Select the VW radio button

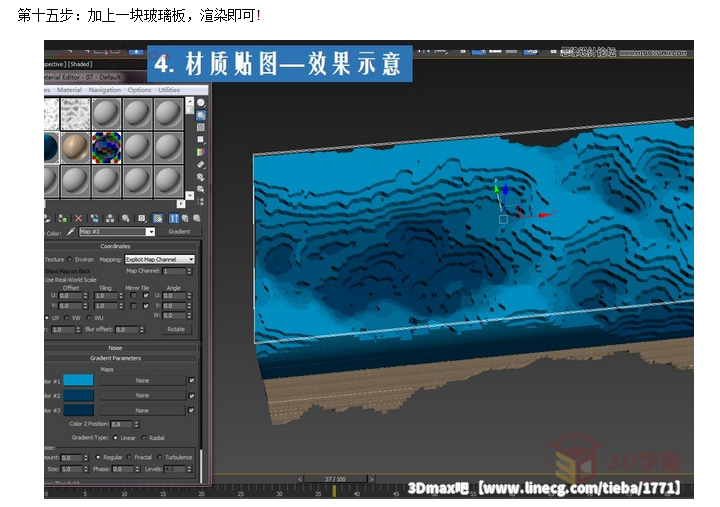[67, 318]
